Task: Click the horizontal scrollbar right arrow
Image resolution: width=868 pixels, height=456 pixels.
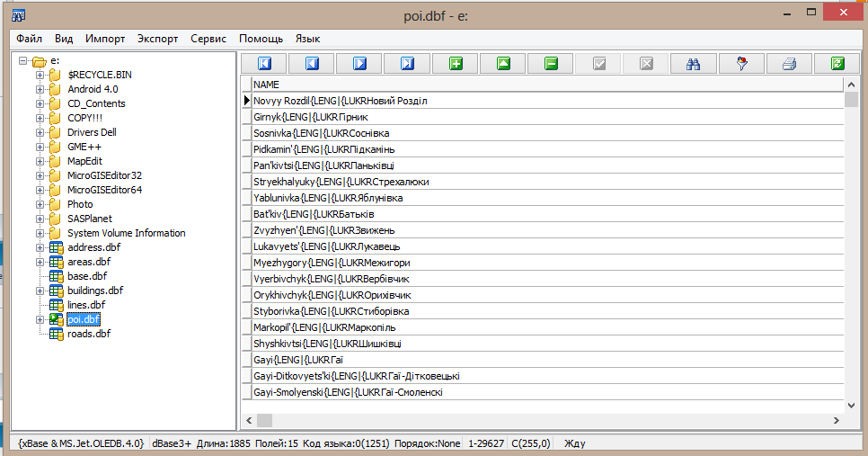Action: [x=837, y=421]
